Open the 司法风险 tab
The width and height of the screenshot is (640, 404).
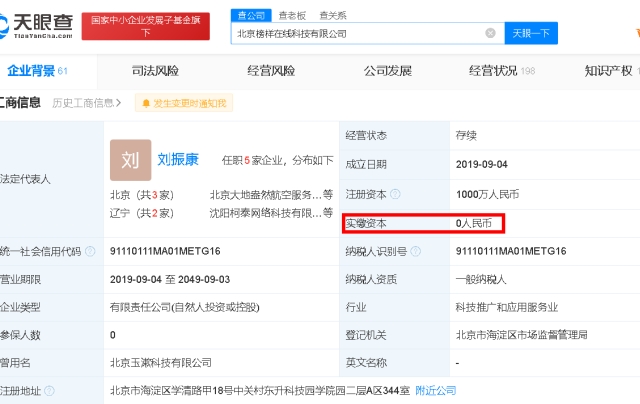pos(155,71)
